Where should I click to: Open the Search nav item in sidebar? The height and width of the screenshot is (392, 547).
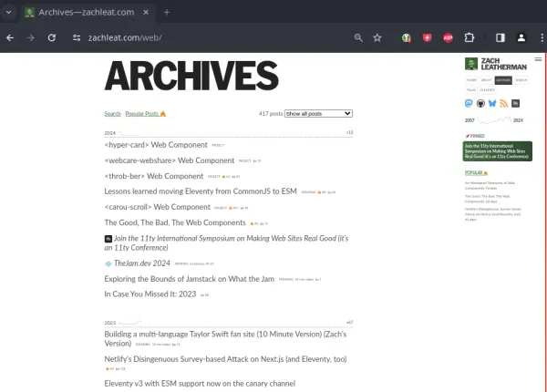pyautogui.click(x=521, y=80)
